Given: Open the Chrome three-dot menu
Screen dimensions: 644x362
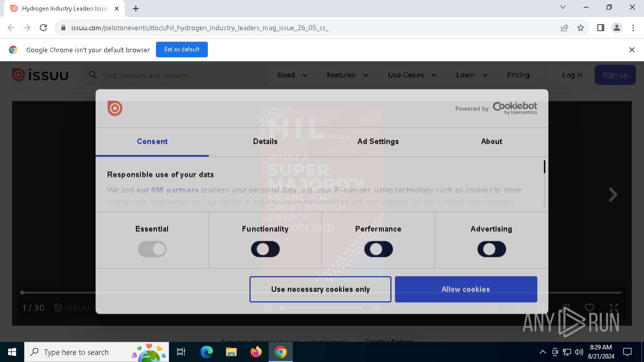Looking at the screenshot, I should (x=632, y=28).
